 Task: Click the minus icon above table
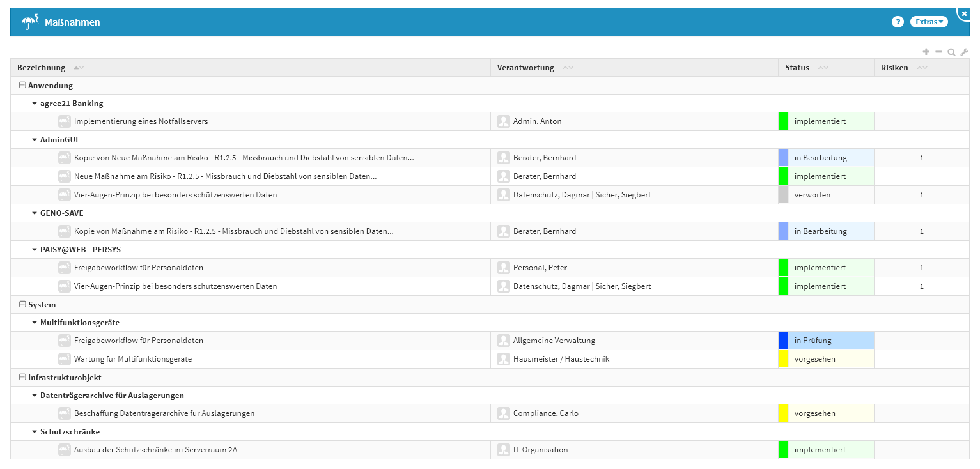(x=938, y=52)
